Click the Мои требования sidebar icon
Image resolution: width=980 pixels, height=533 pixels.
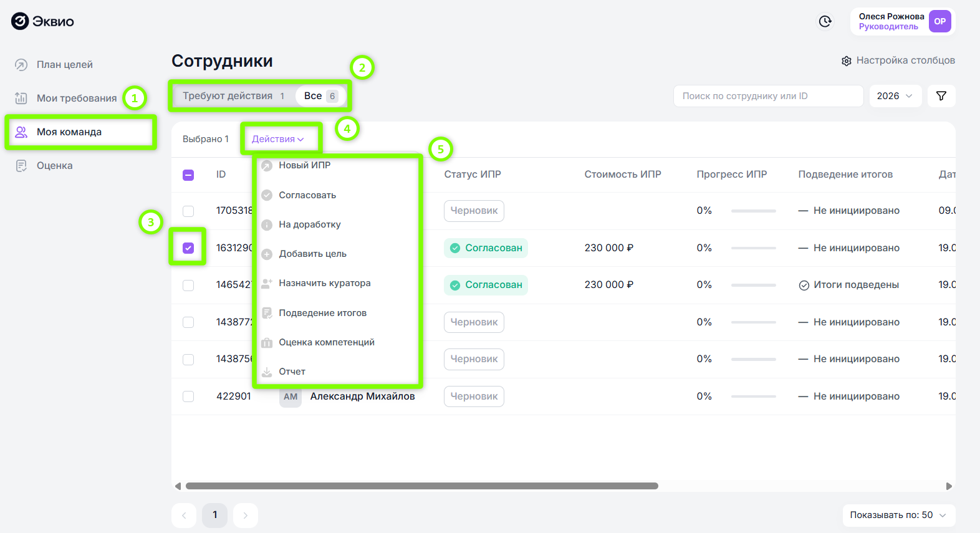(21, 98)
